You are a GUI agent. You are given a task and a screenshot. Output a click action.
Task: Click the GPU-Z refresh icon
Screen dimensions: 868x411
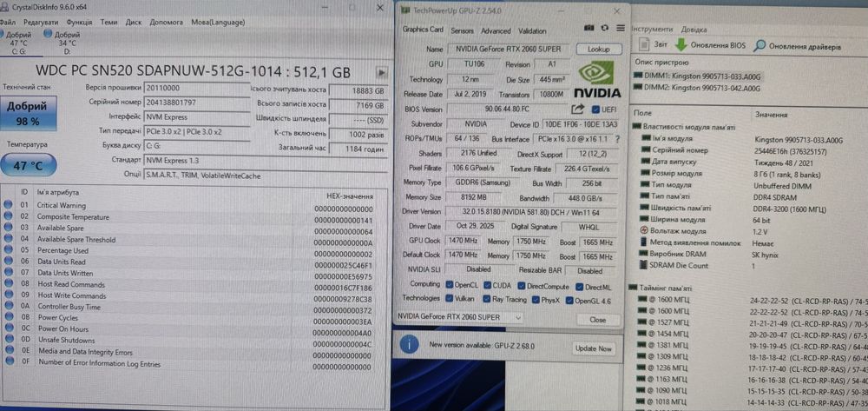pos(604,28)
